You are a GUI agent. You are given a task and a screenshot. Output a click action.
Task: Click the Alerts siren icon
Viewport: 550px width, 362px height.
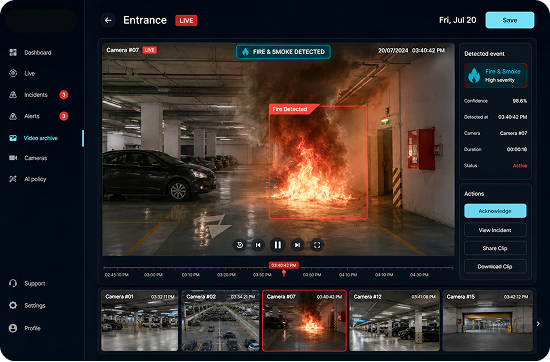tap(13, 116)
